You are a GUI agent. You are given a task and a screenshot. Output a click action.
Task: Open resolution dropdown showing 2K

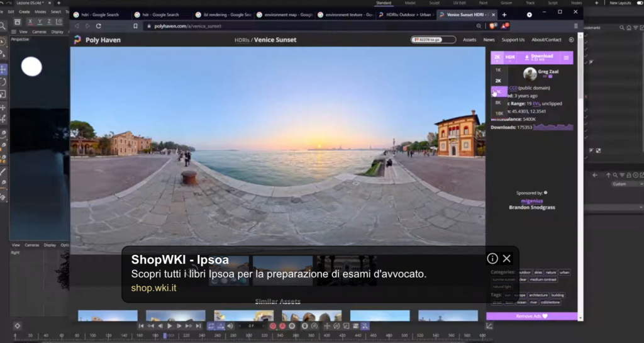click(497, 58)
